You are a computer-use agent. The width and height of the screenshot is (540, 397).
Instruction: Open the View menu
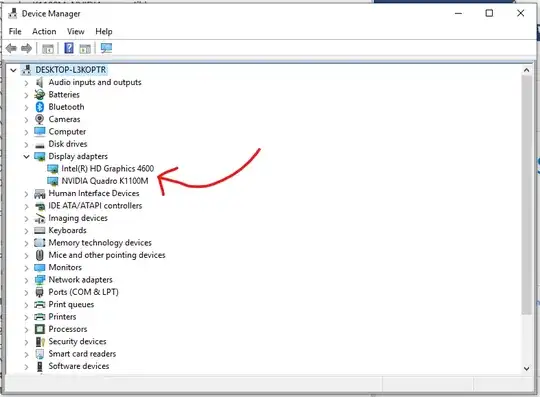[x=76, y=31]
